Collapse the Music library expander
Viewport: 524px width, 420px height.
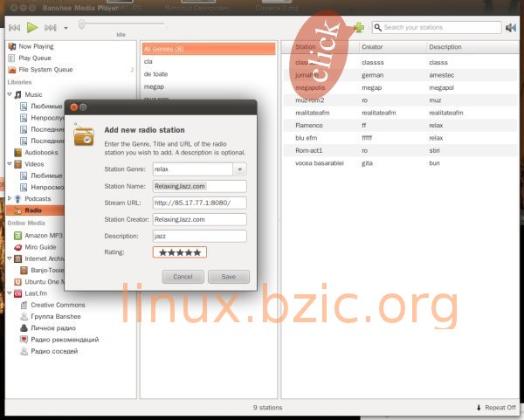[x=10, y=94]
